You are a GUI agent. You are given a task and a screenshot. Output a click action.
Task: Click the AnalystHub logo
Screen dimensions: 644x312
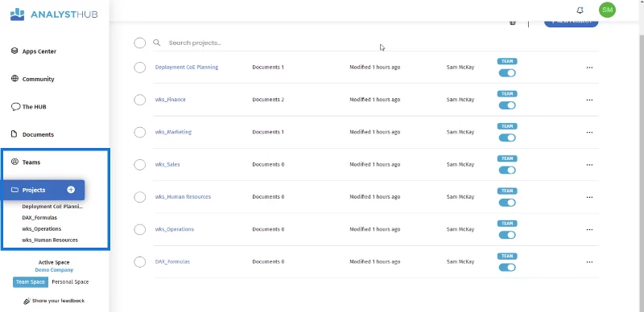coord(54,14)
